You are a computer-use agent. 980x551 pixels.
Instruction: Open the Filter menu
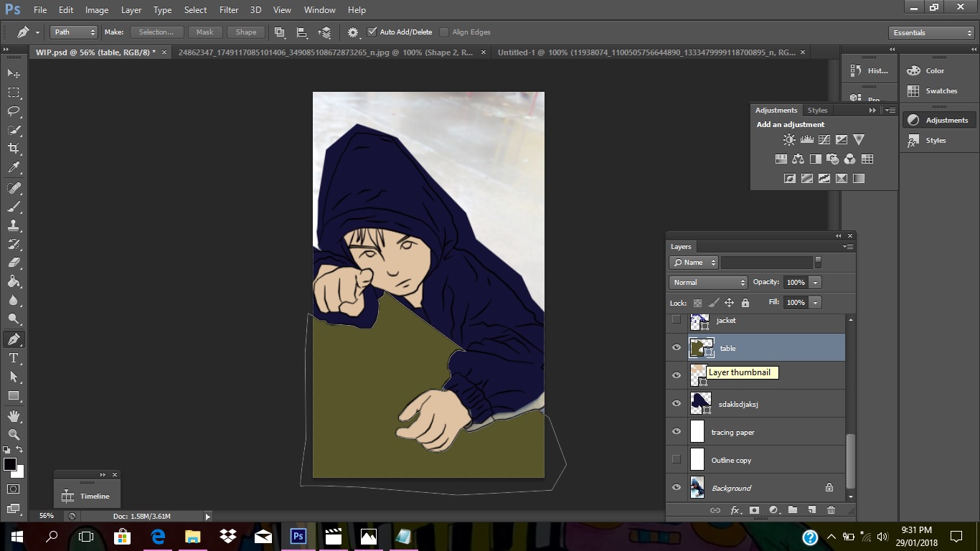pyautogui.click(x=229, y=10)
